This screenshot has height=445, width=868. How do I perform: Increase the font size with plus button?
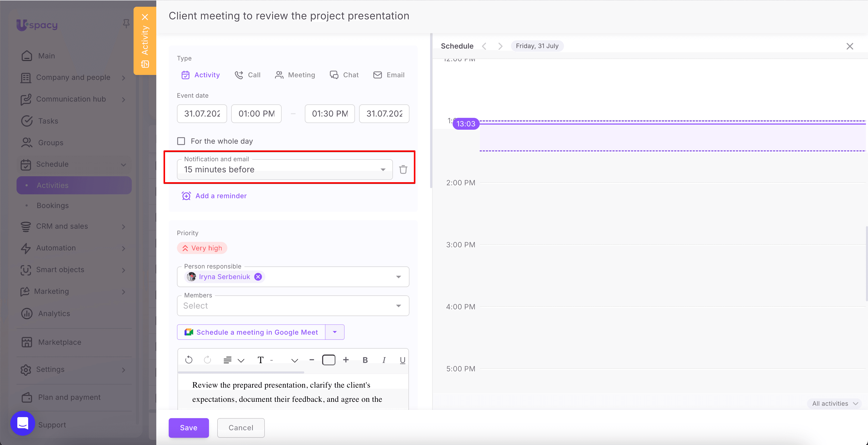[x=346, y=360]
